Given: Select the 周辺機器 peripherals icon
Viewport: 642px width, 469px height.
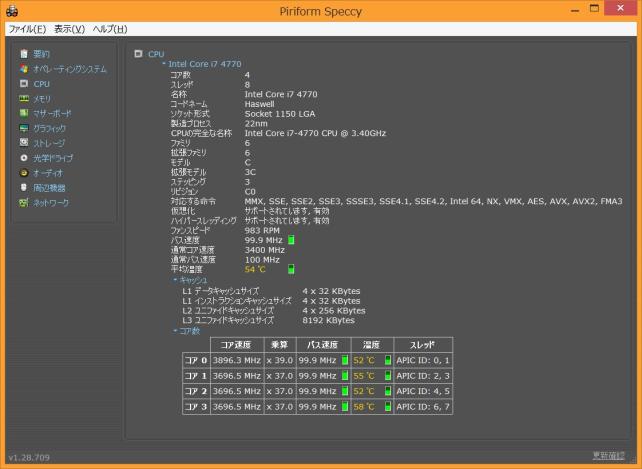Looking at the screenshot, I should 23,188.
